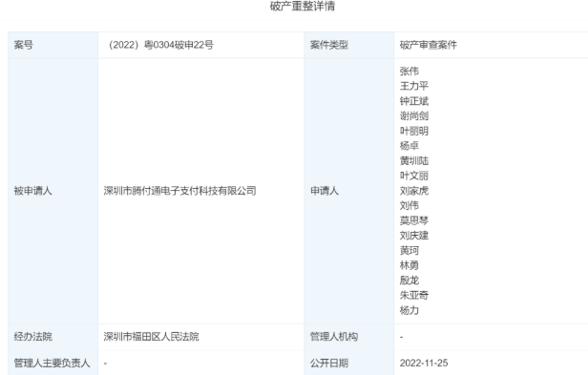Click the case number (2022)粤0304破申22号

coord(159,45)
